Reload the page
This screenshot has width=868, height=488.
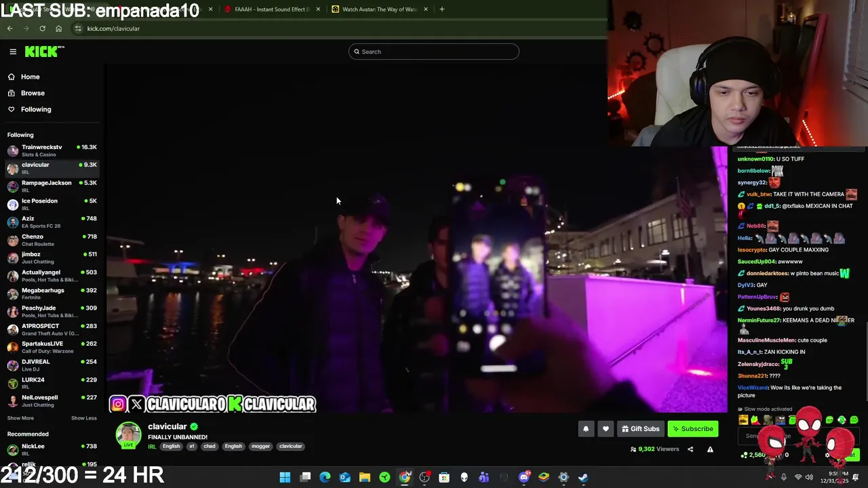(x=42, y=28)
